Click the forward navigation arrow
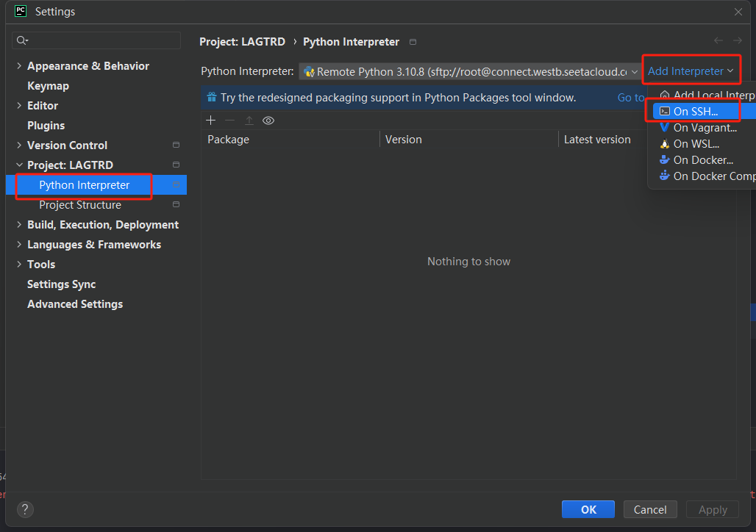Image resolution: width=756 pixels, height=532 pixels. 737,41
